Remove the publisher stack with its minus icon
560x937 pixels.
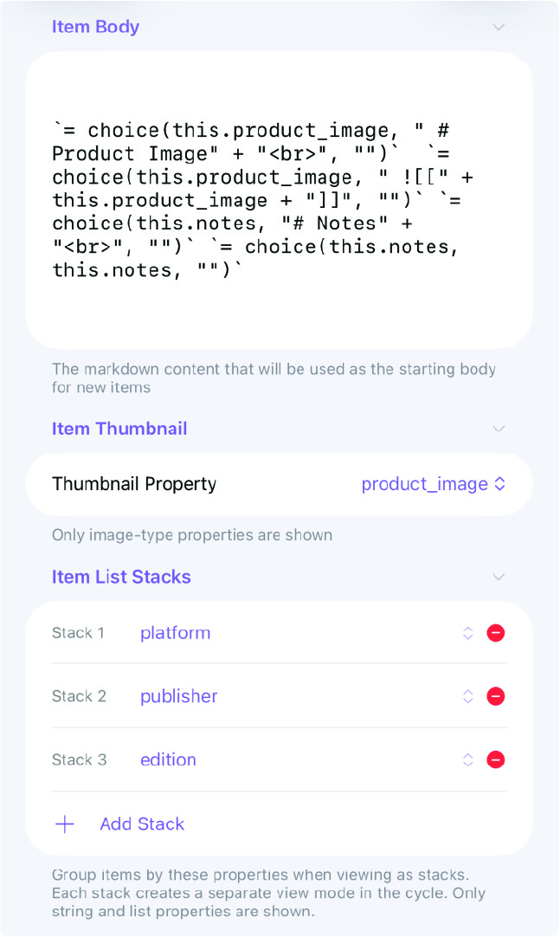tap(496, 696)
